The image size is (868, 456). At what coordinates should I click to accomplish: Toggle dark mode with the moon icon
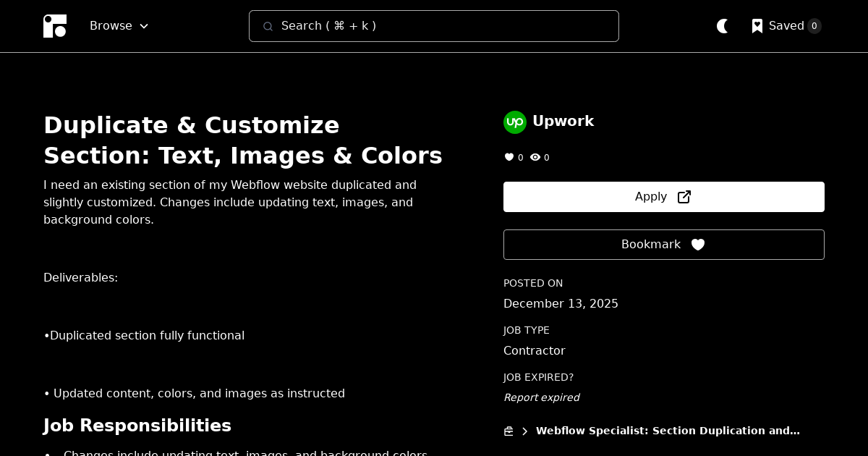tap(723, 26)
